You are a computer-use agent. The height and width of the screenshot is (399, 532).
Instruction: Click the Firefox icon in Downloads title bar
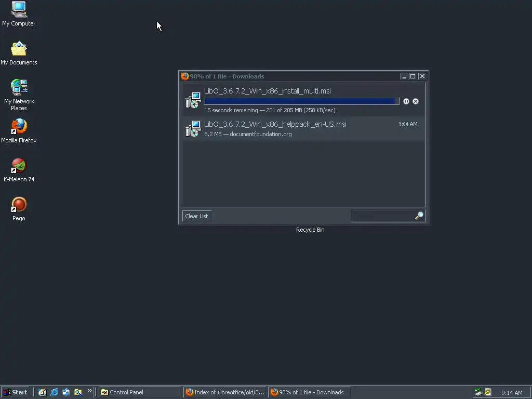pyautogui.click(x=184, y=76)
